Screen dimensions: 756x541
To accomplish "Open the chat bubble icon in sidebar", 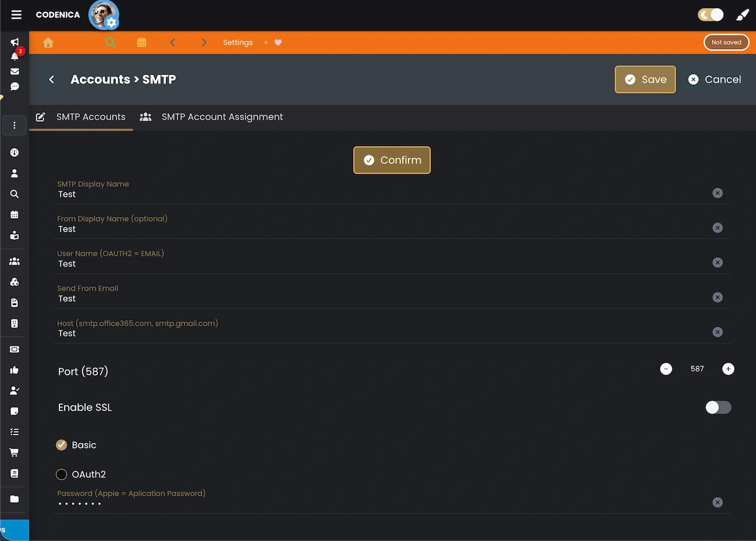I will (x=14, y=86).
